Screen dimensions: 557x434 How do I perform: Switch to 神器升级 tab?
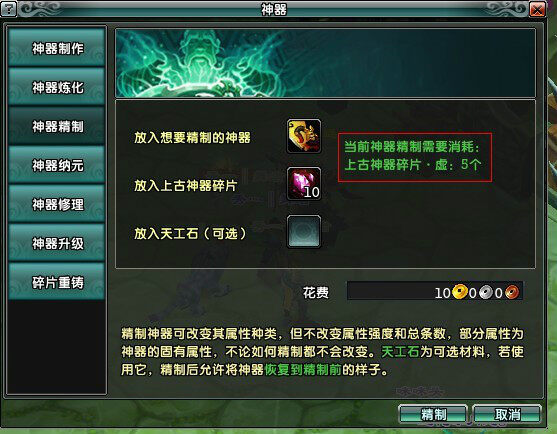[57, 243]
